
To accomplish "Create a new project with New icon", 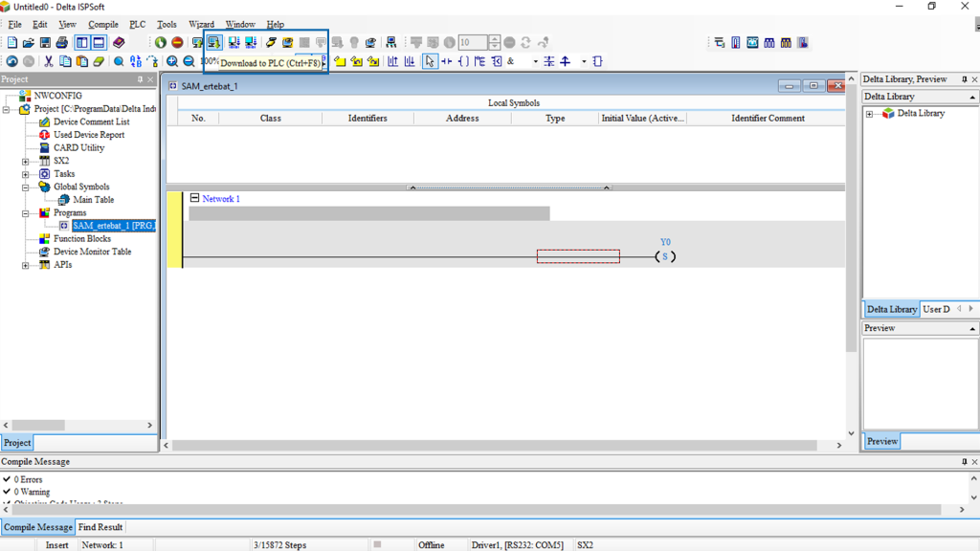I will (x=11, y=42).
